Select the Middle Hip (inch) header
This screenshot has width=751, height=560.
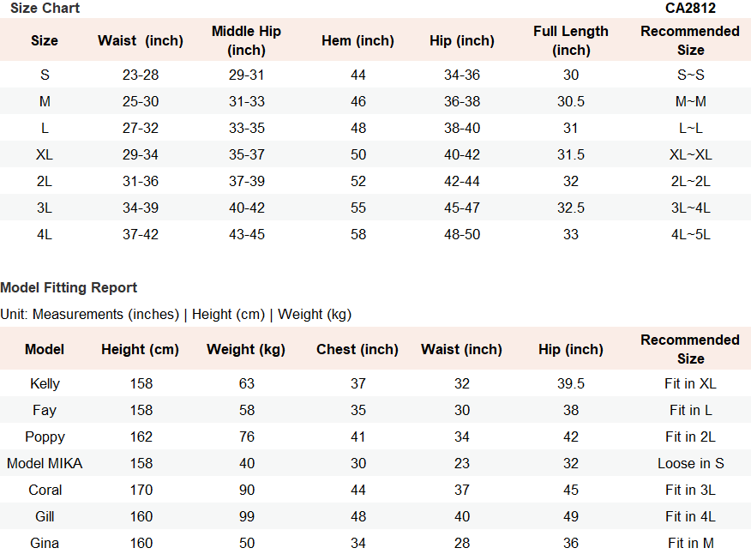(x=246, y=40)
